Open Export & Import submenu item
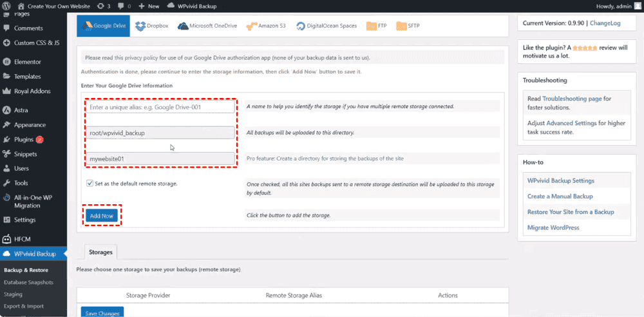The image size is (644, 317). (x=23, y=306)
